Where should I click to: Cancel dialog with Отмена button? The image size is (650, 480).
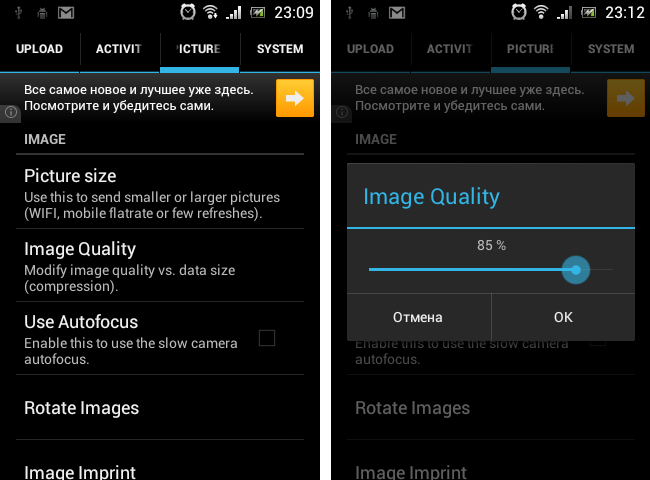coord(419,317)
